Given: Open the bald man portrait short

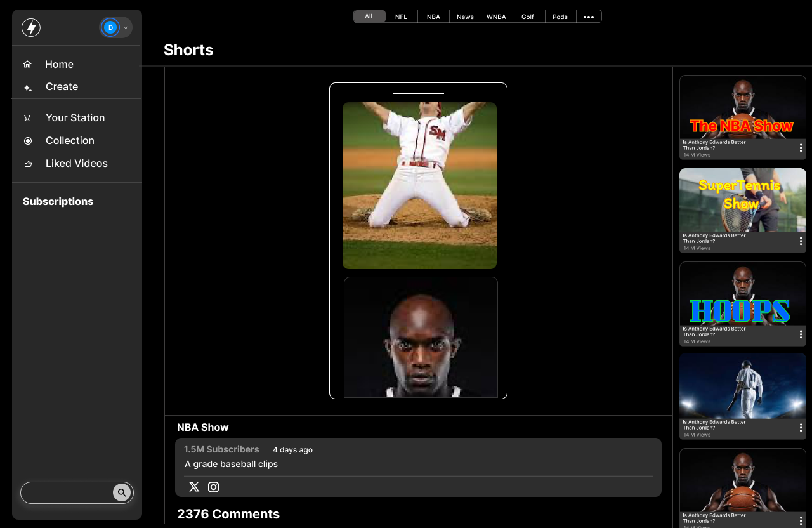Looking at the screenshot, I should coord(421,337).
